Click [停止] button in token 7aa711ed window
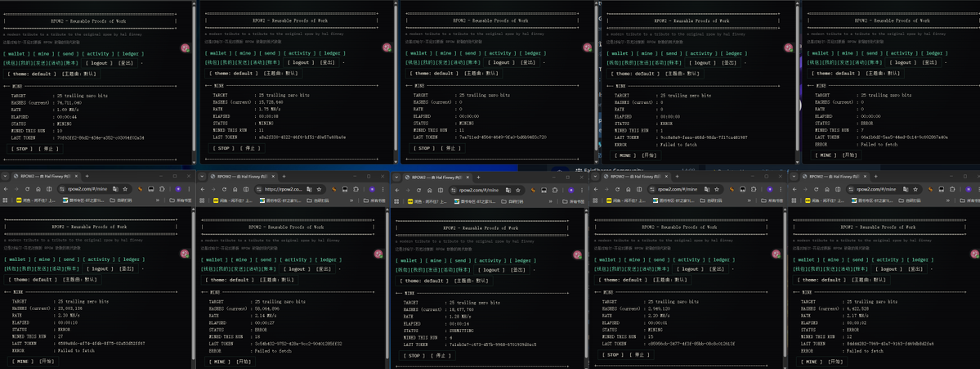Image resolution: width=980 pixels, height=369 pixels. coord(450,148)
